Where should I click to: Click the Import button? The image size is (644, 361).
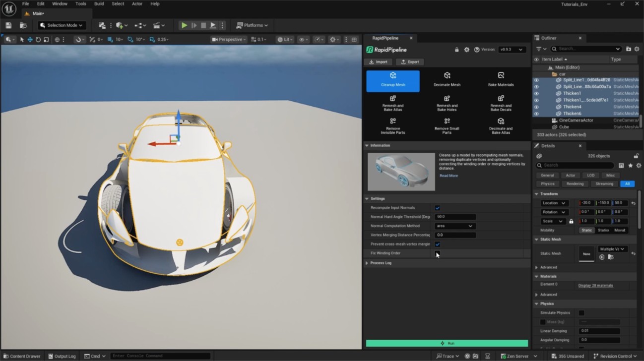tap(378, 62)
